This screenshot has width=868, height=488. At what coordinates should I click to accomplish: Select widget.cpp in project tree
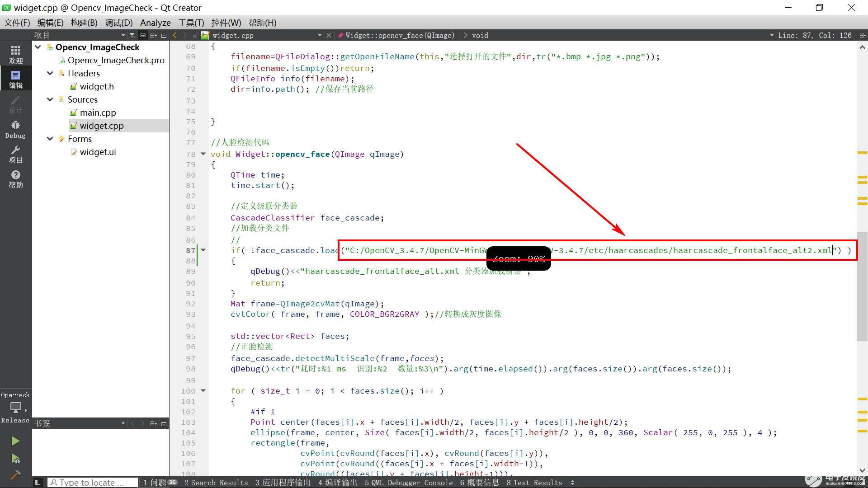point(102,126)
